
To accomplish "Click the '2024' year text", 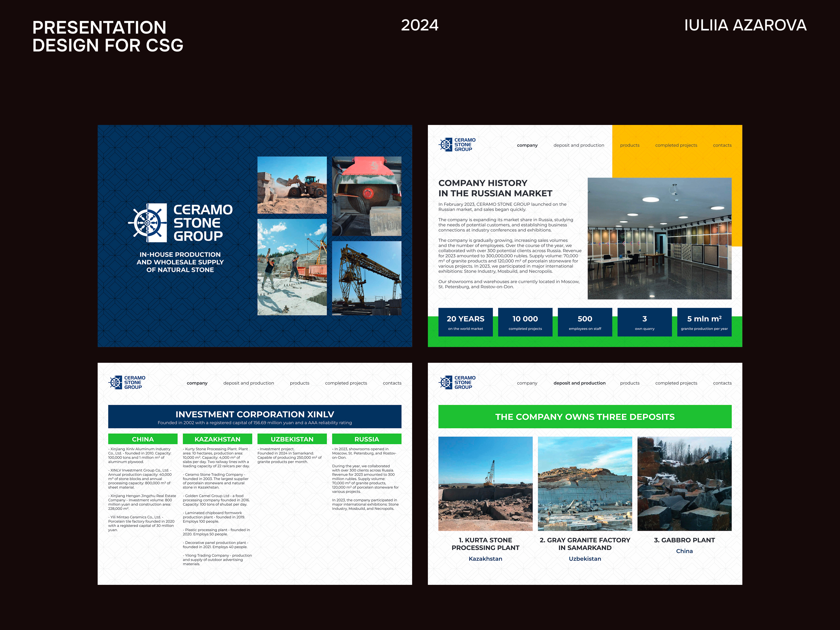I will pyautogui.click(x=420, y=25).
